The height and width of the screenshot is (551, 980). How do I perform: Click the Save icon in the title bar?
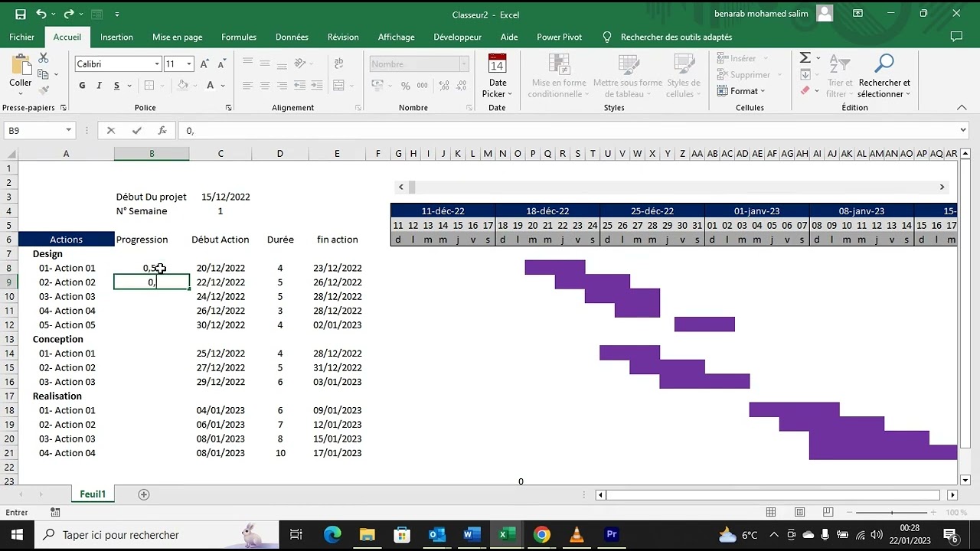[x=21, y=14]
